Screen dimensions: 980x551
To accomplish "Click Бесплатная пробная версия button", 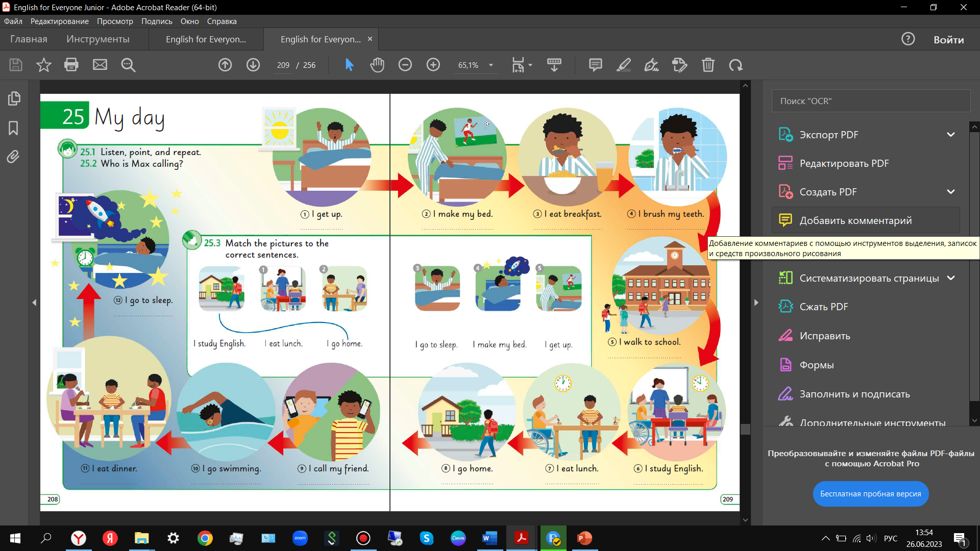I will [870, 493].
